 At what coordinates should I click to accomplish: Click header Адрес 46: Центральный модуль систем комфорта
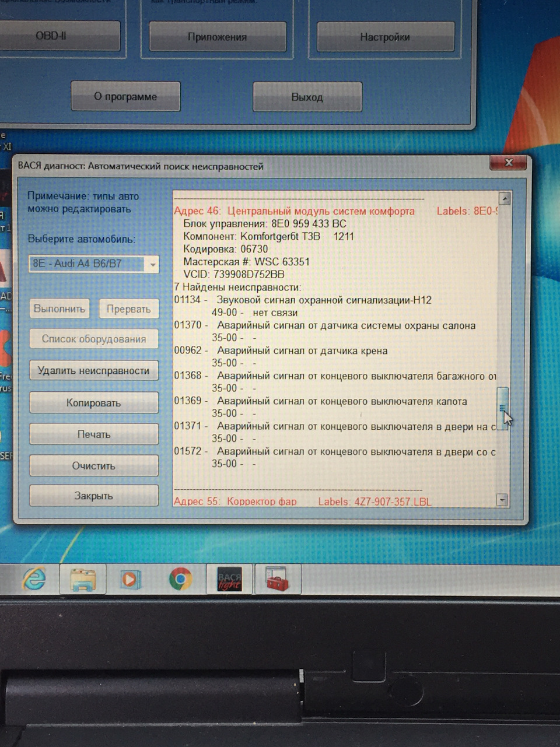(295, 211)
